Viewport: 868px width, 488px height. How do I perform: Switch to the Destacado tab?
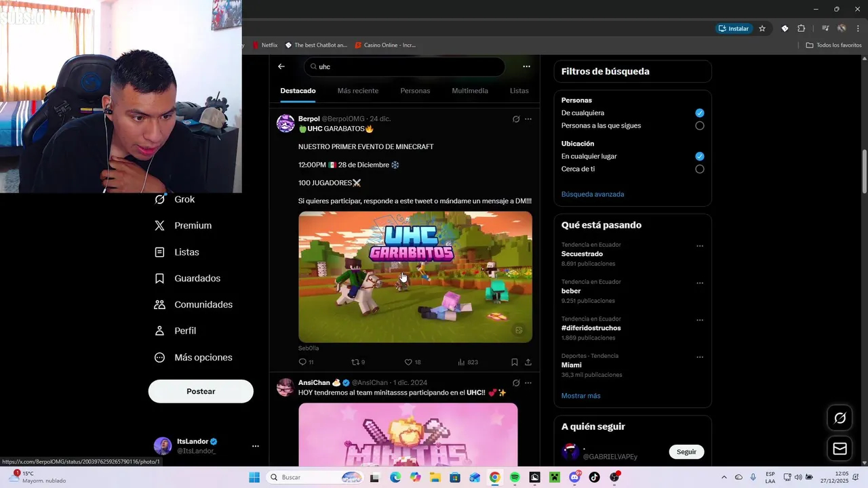298,91
